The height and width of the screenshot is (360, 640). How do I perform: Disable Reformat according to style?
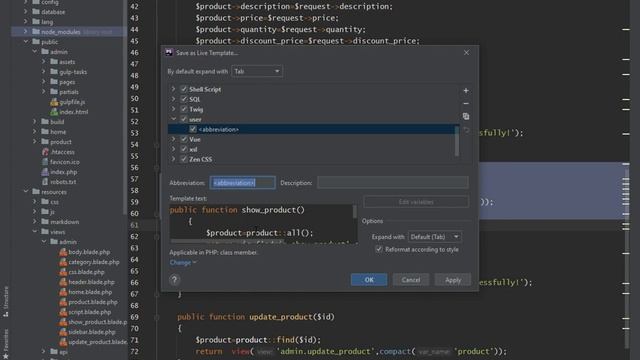click(379, 249)
